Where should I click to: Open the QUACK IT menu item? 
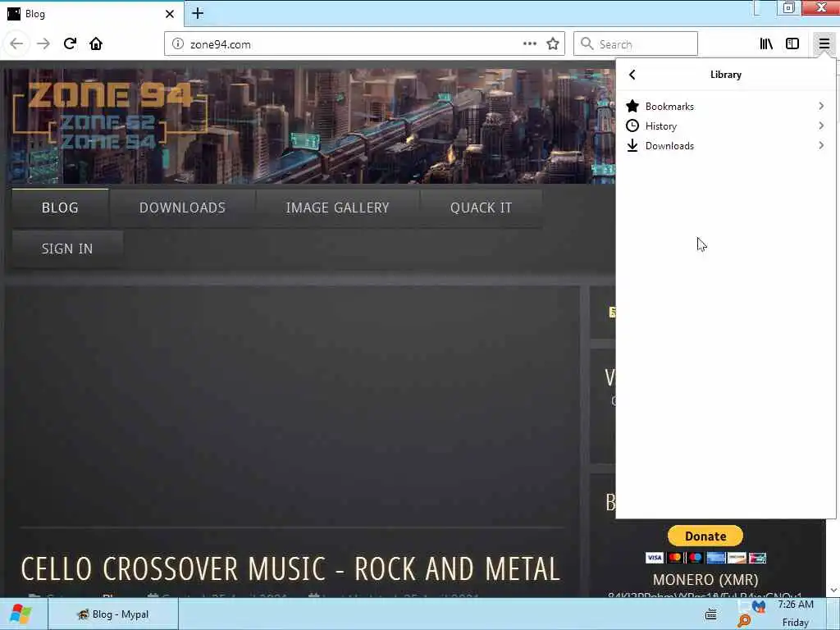[481, 208]
